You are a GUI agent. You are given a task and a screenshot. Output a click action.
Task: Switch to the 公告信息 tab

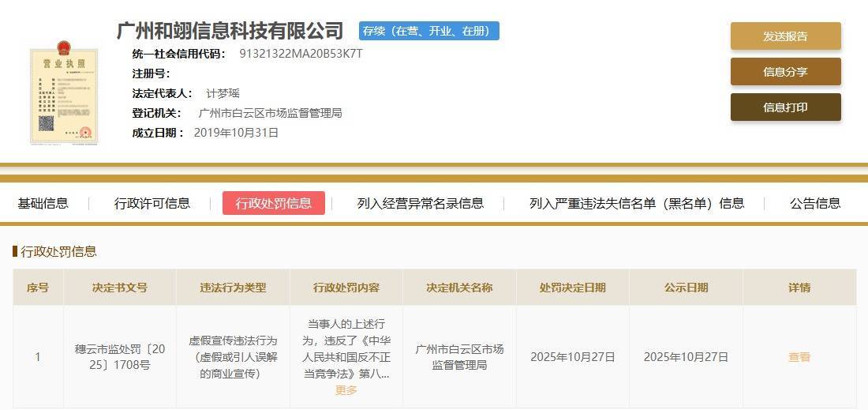(815, 203)
